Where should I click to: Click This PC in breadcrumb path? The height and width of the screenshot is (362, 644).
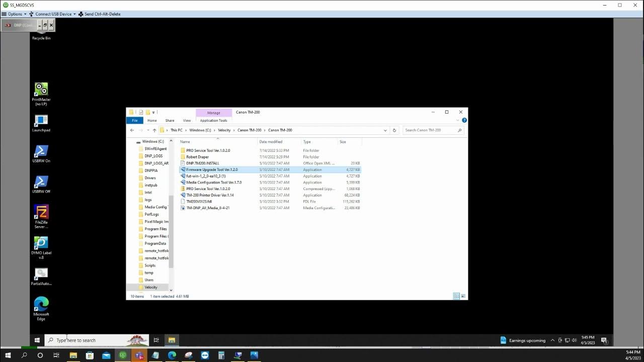point(177,130)
